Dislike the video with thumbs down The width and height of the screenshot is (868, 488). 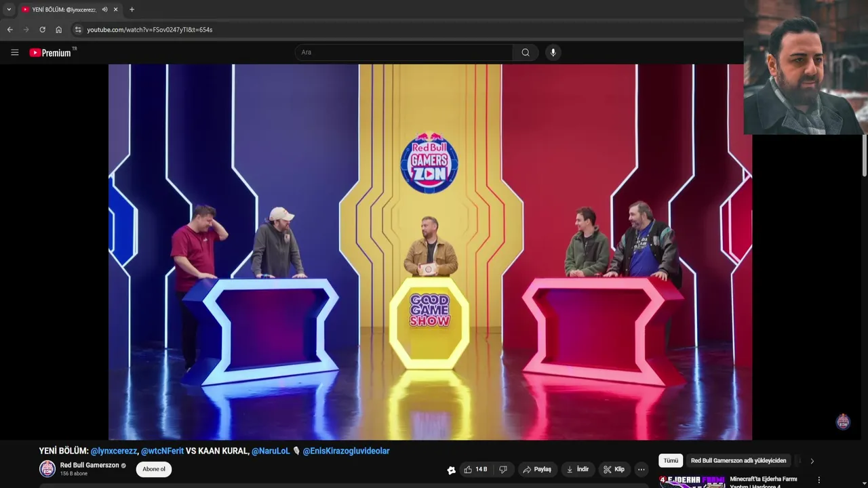[503, 469]
